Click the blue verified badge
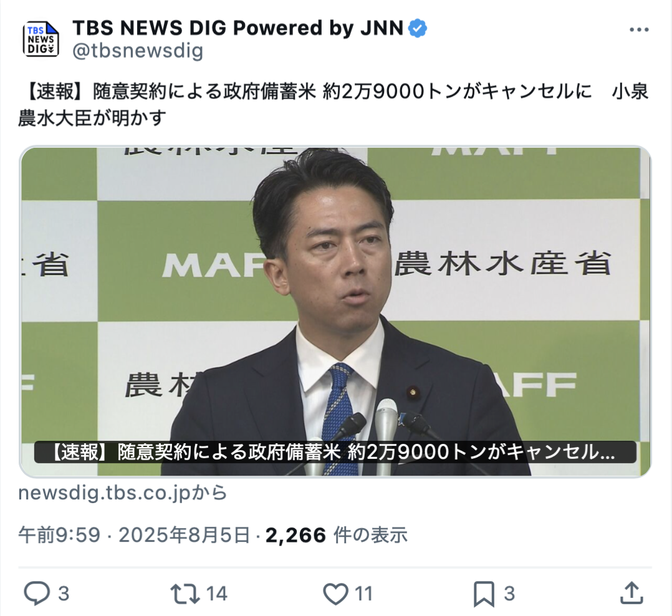672x616 pixels. click(417, 28)
